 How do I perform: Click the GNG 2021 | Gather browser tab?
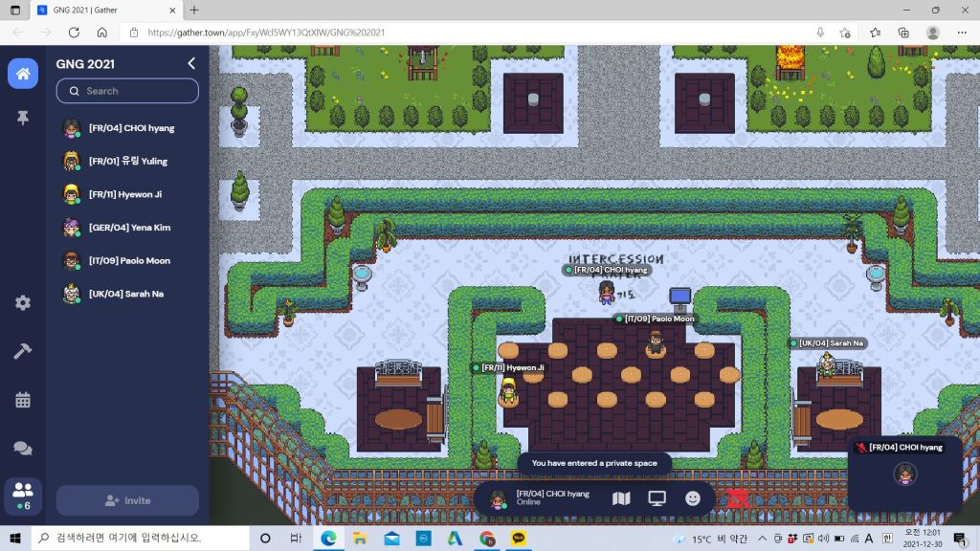(x=105, y=10)
